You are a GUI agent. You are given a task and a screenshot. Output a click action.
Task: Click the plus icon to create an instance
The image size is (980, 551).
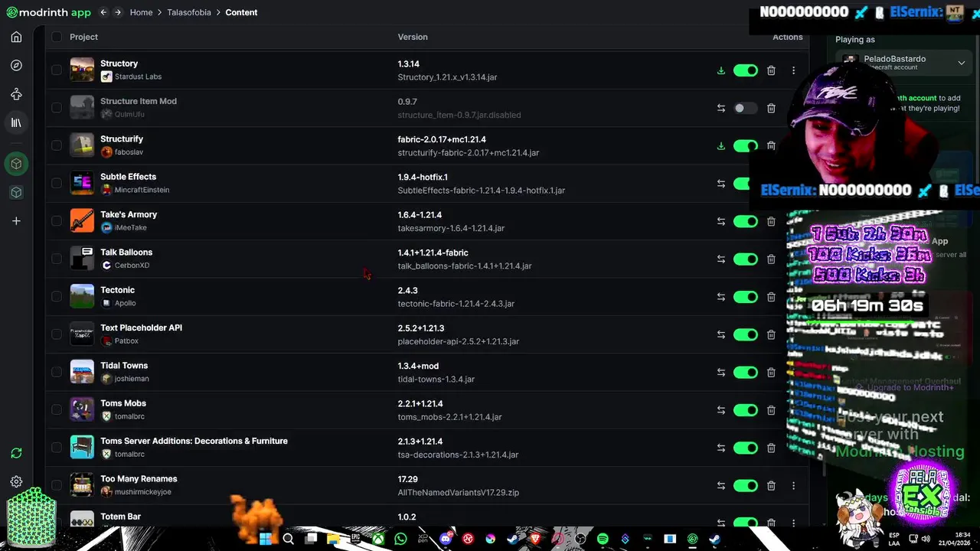click(16, 221)
